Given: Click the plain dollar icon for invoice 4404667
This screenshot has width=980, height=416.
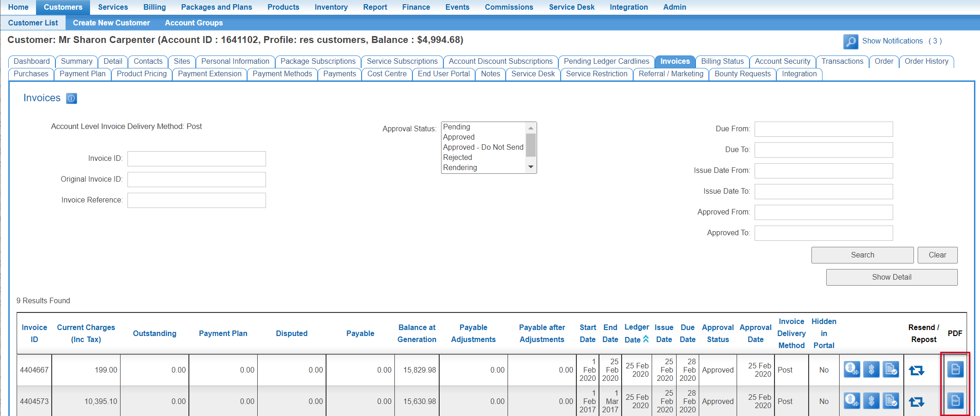Looking at the screenshot, I should pos(871,370).
